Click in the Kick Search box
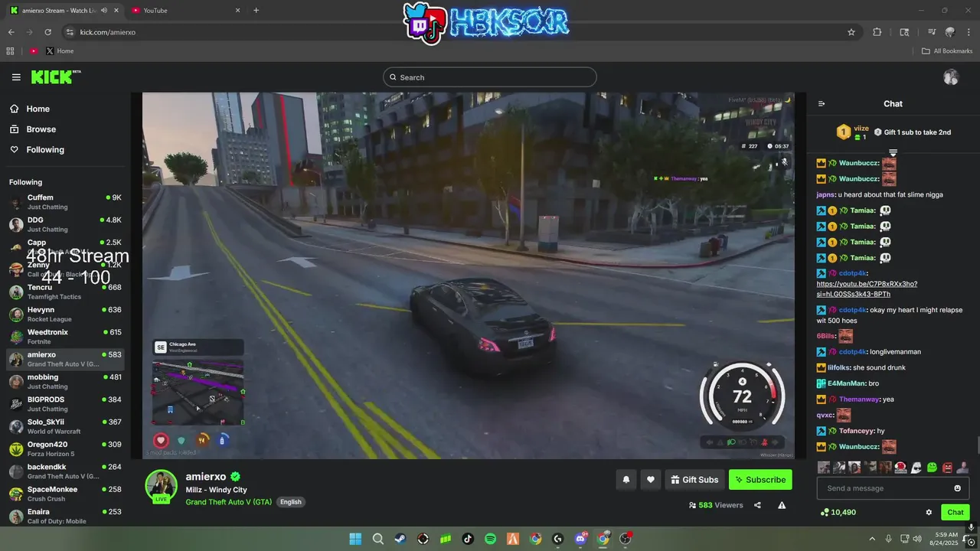 tap(490, 77)
